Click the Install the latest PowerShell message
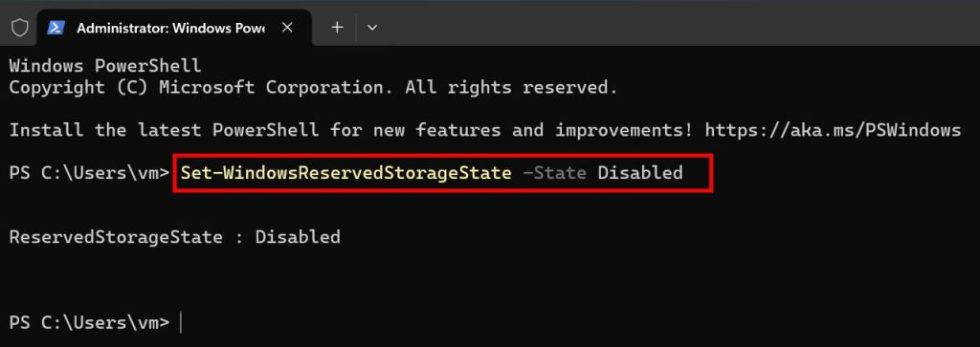This screenshot has height=347, width=980. (351, 130)
